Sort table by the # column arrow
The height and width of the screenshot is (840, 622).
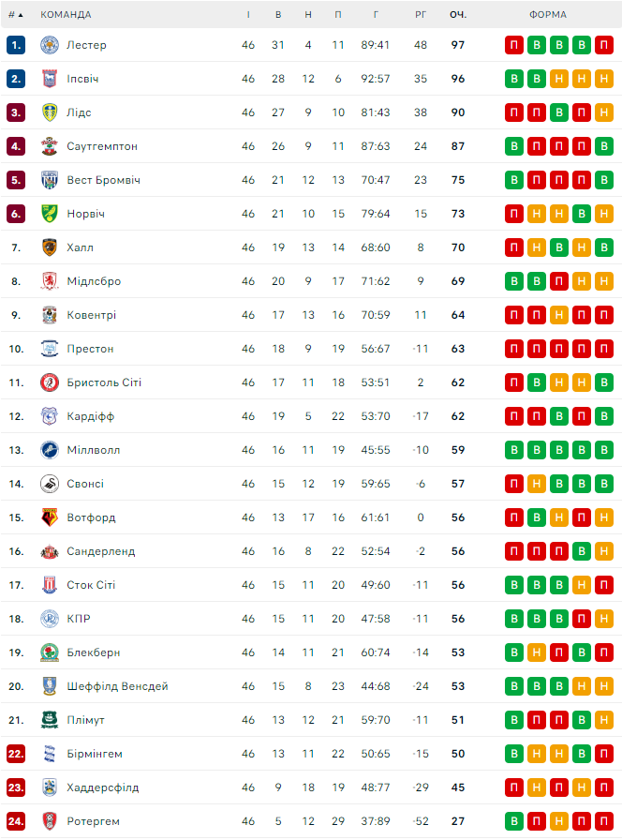pos(20,15)
